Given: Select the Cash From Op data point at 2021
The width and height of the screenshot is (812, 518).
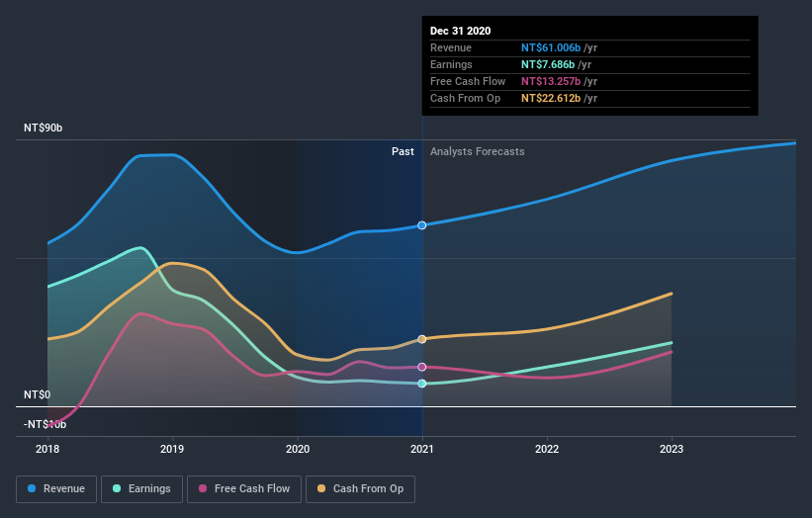Looking at the screenshot, I should (422, 339).
